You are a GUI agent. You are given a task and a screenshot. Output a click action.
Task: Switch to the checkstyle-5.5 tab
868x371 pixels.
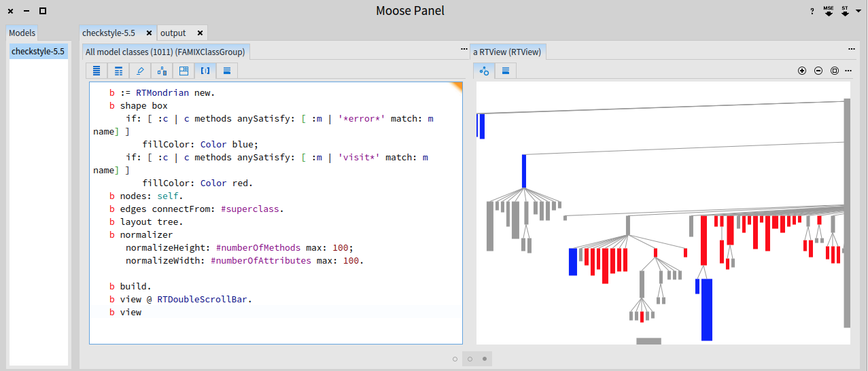point(109,33)
